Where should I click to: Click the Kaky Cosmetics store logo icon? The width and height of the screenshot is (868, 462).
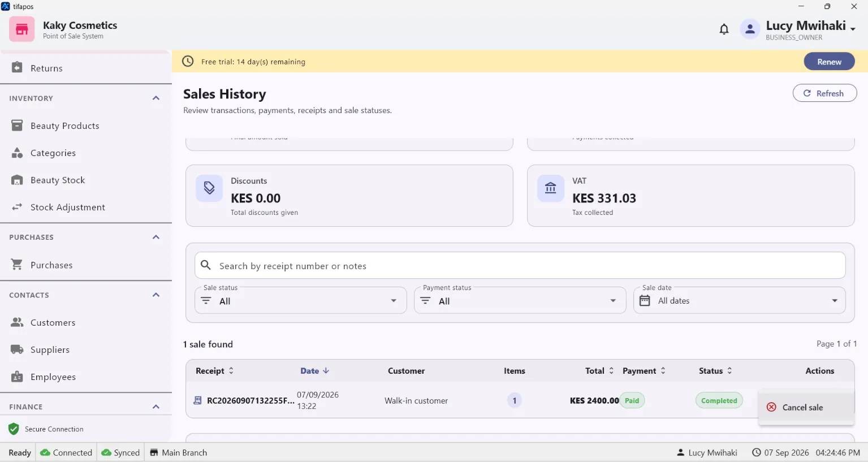coord(22,29)
